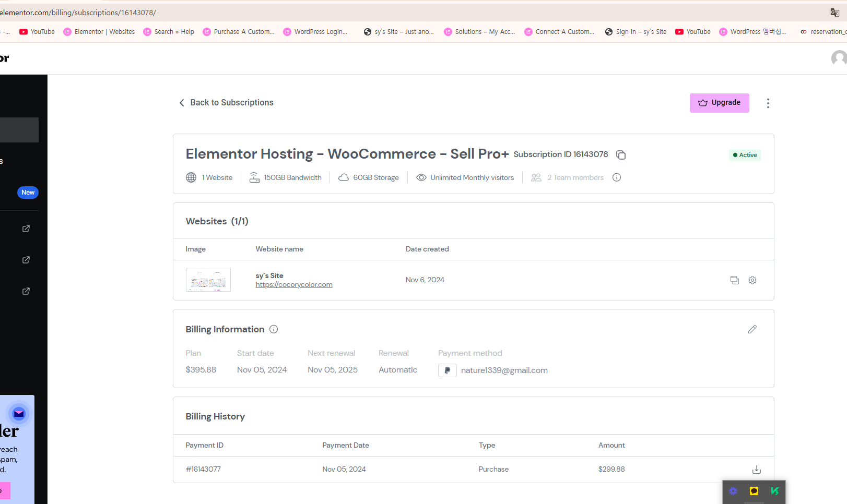The width and height of the screenshot is (847, 504).
Task: Click the Nov 05, 2025 renewal date
Action: coord(333,370)
